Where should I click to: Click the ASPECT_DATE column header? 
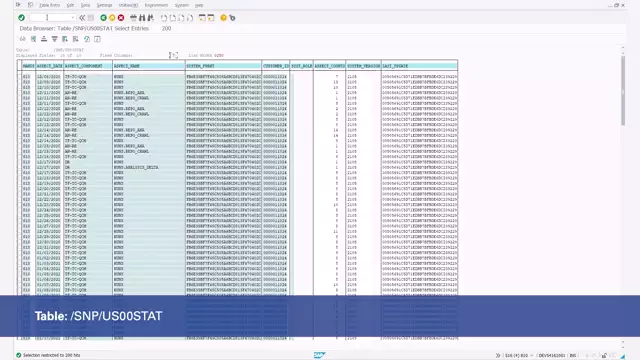click(49, 66)
